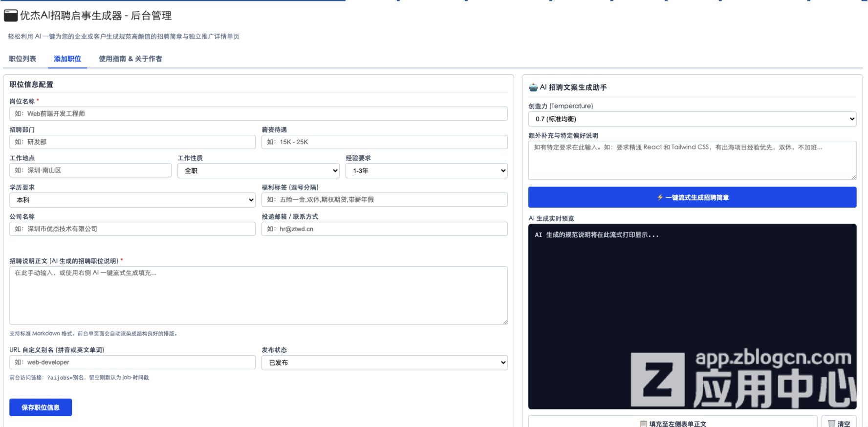Click the robot icon of AI 招聘文案生成助手
The width and height of the screenshot is (868, 427).
(x=533, y=87)
